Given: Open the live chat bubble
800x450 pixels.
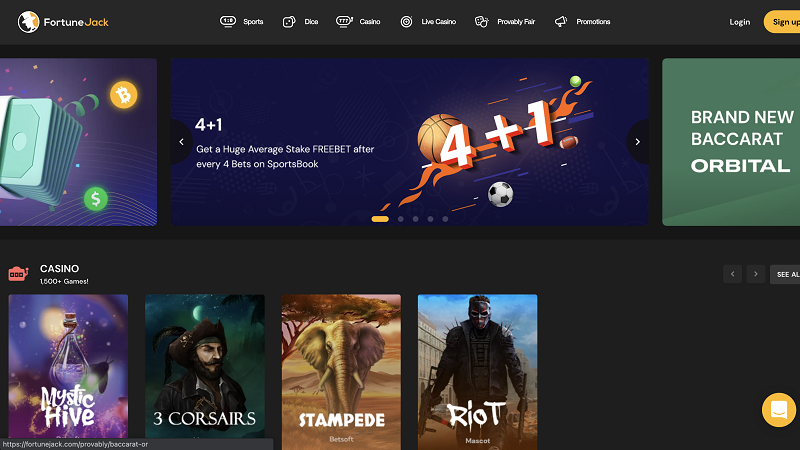Looking at the screenshot, I should pyautogui.click(x=779, y=410).
